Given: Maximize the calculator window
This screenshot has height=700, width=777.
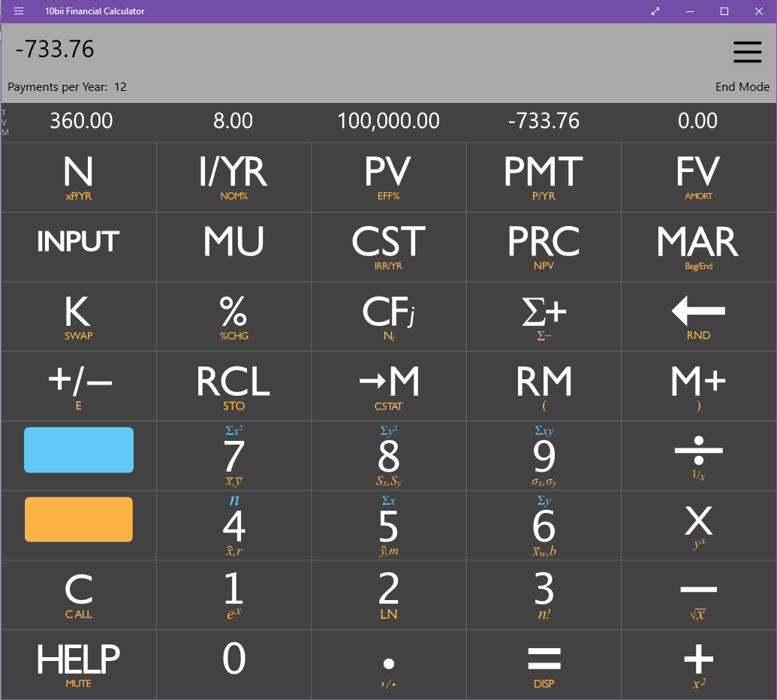Looking at the screenshot, I should click(x=724, y=11).
